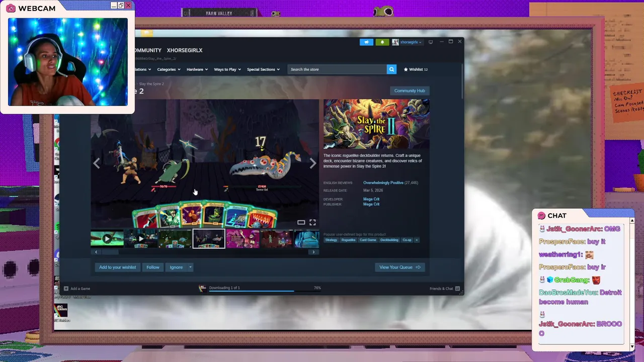Viewport: 644px width, 362px height.
Task: Expand the Special Sections menu
Action: coord(263,69)
